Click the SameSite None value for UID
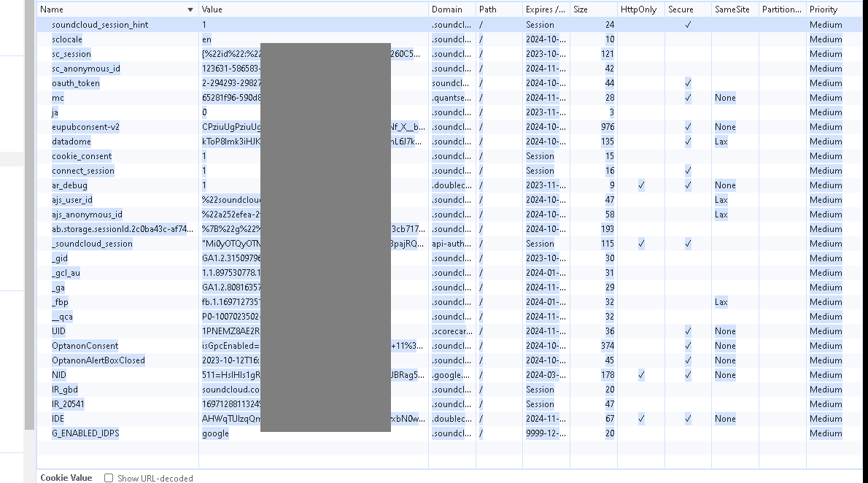The width and height of the screenshot is (868, 483). (725, 331)
